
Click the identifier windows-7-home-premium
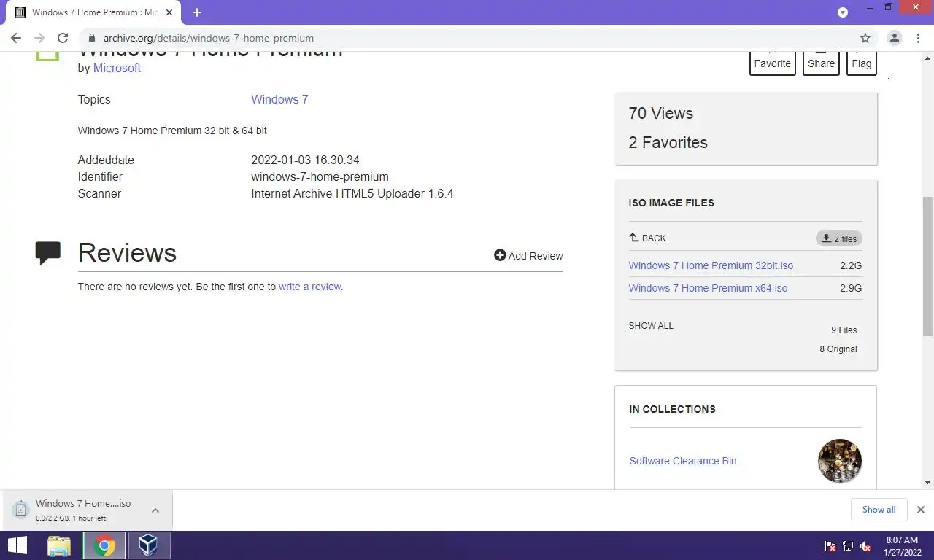point(320,176)
